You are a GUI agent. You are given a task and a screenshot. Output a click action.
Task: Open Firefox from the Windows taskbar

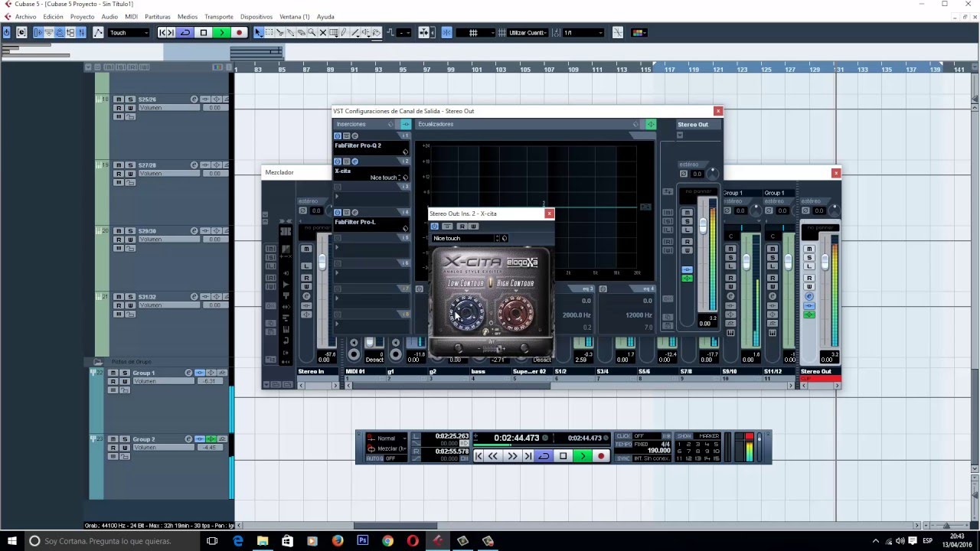[x=338, y=540]
